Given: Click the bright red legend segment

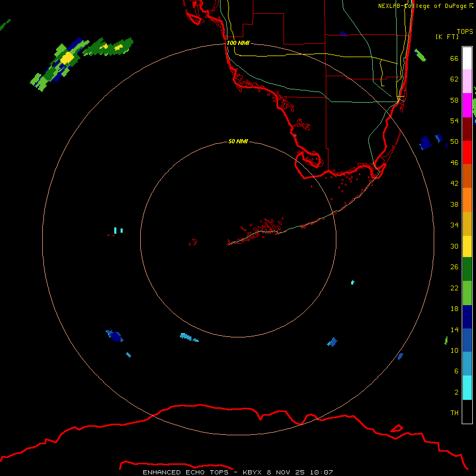Looking at the screenshot, I should point(467,152).
